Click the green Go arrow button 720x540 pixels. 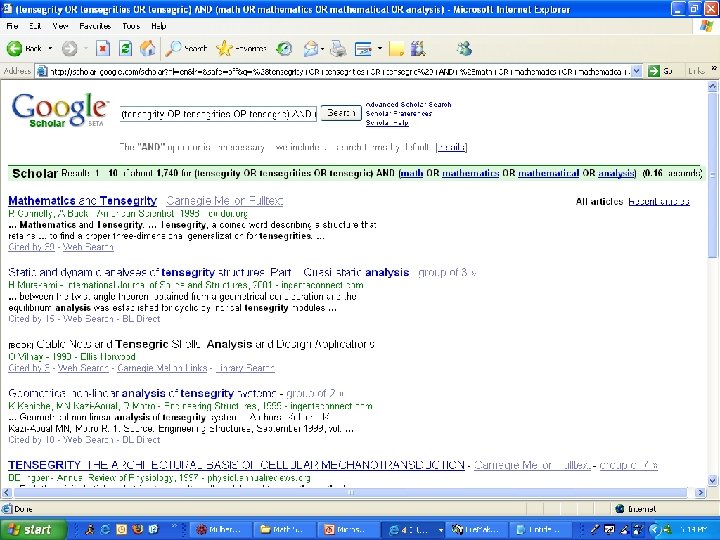654,71
